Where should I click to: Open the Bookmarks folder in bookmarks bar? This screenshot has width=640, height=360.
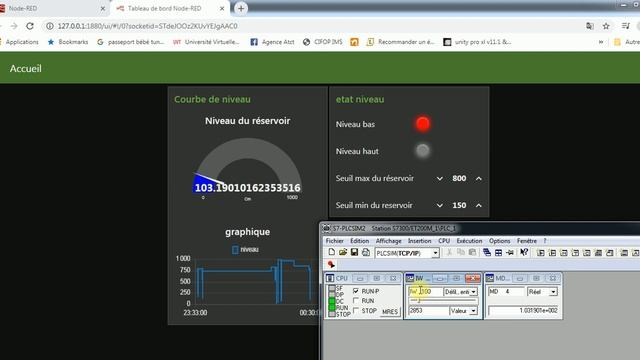(68, 42)
